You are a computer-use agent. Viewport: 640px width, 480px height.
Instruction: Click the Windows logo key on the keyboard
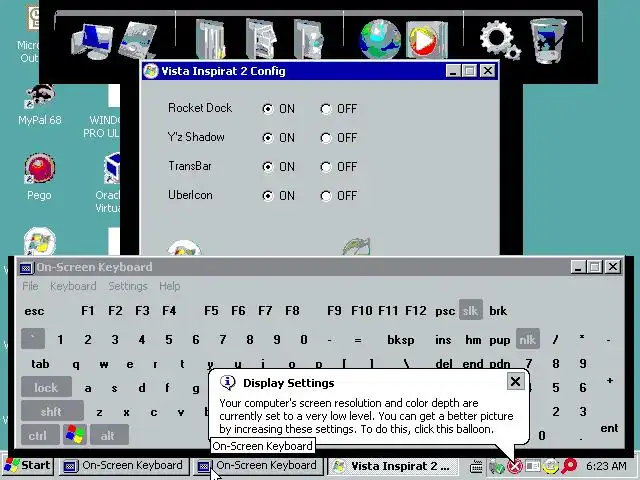[x=75, y=435]
